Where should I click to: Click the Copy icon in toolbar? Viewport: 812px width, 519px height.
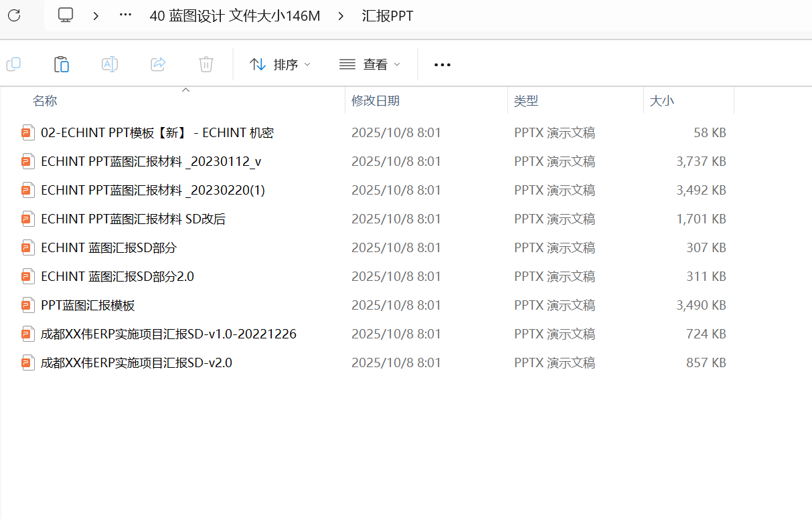pos(13,64)
